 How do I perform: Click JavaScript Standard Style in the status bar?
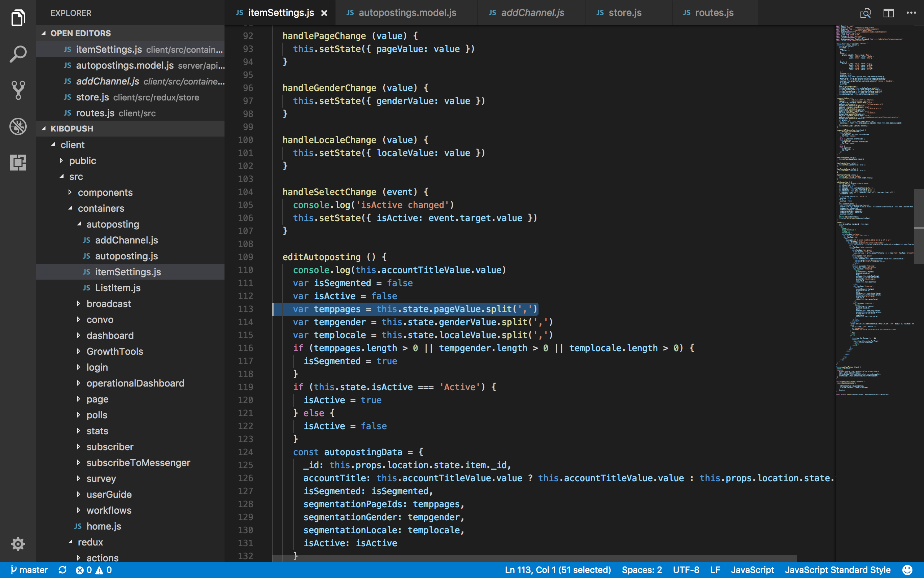(837, 570)
